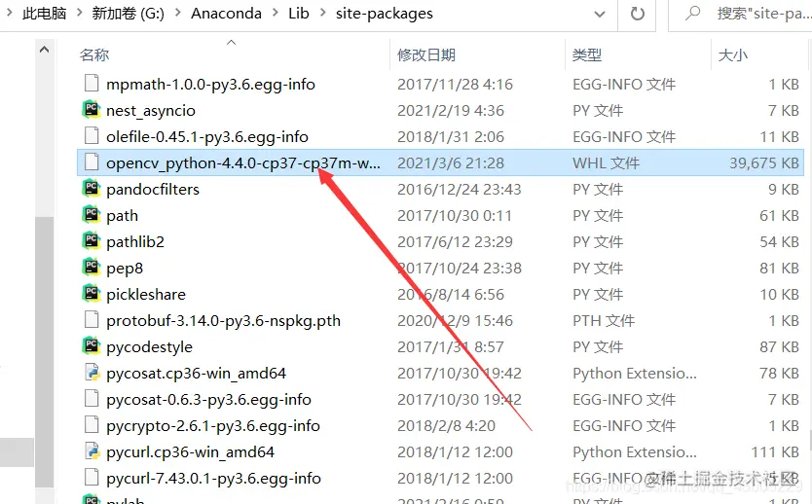Click the 39,675 KB size cell

tap(764, 163)
